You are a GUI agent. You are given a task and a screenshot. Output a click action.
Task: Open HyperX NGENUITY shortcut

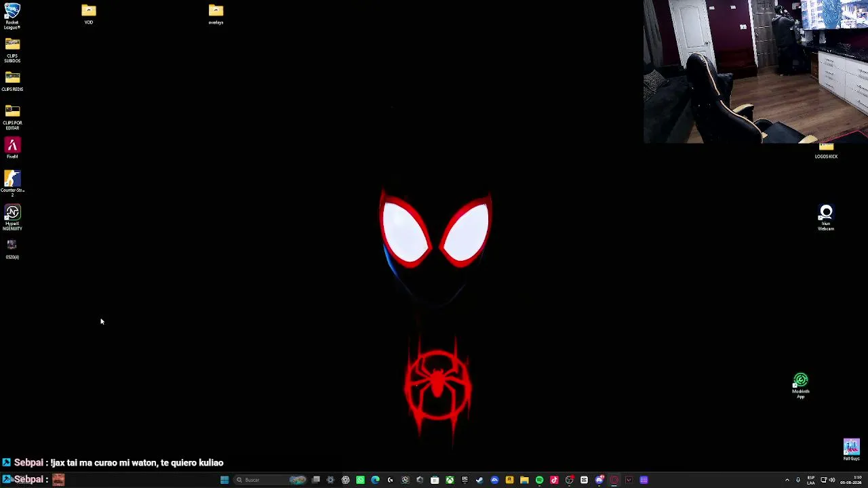(12, 218)
